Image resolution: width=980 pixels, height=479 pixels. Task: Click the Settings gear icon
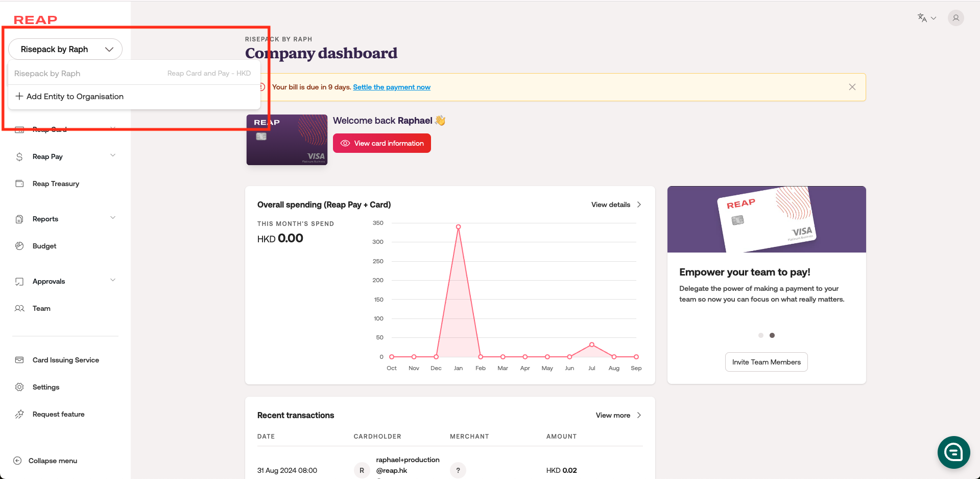click(x=19, y=387)
